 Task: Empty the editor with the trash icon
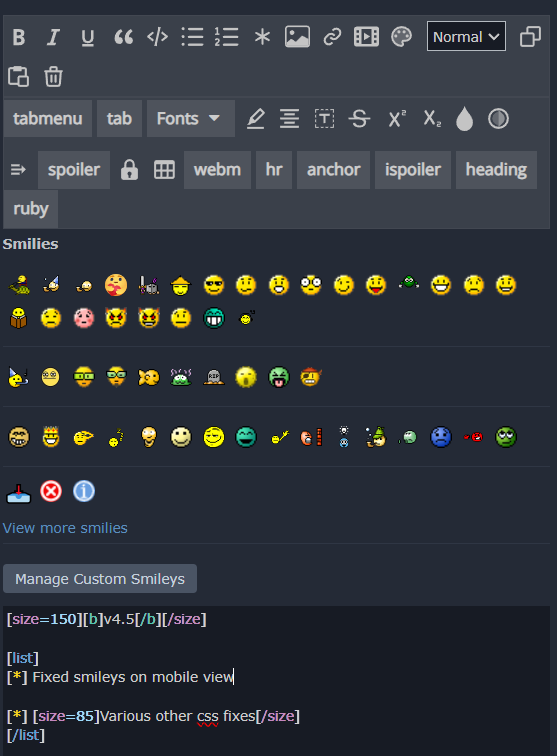[x=53, y=77]
